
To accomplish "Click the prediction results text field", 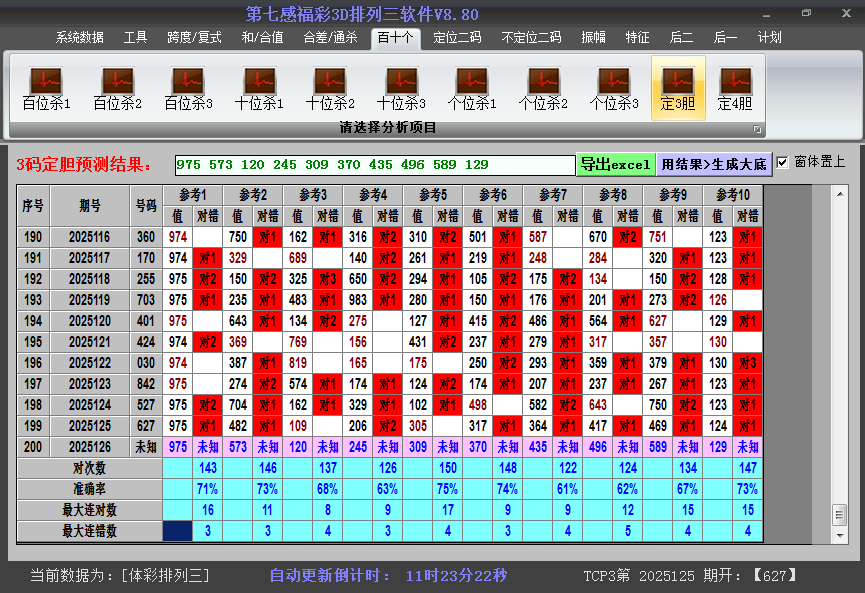I will click(375, 165).
